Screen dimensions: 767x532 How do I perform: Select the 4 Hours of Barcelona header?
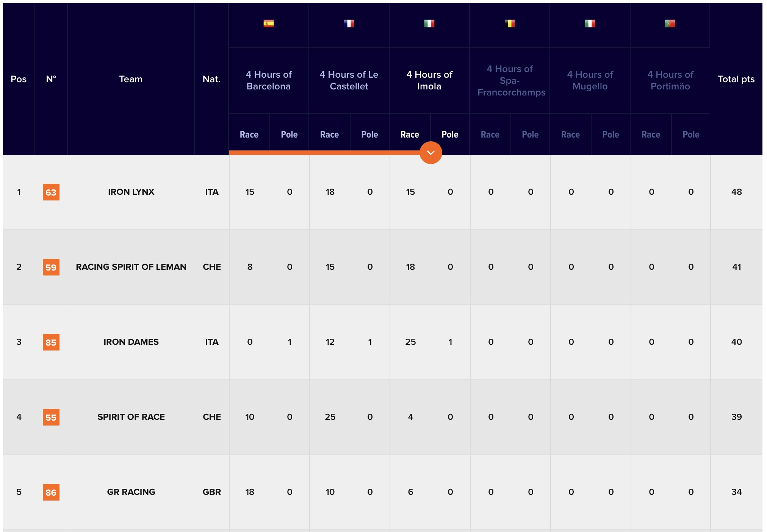coord(269,80)
